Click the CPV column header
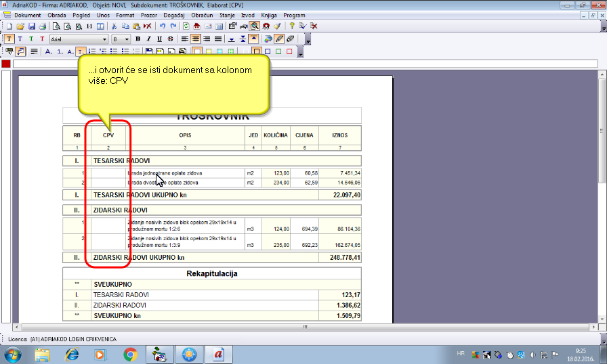Screen dimensions: 607x364 pyautogui.click(x=108, y=135)
